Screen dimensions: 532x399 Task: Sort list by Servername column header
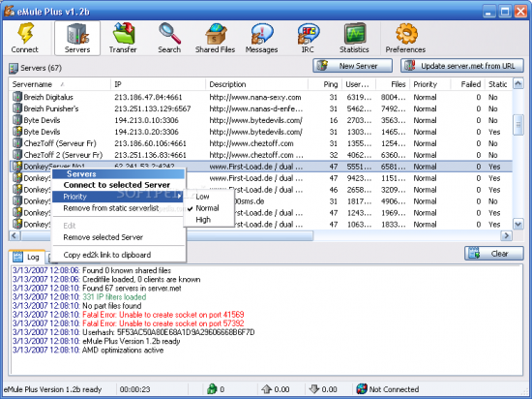pos(60,84)
